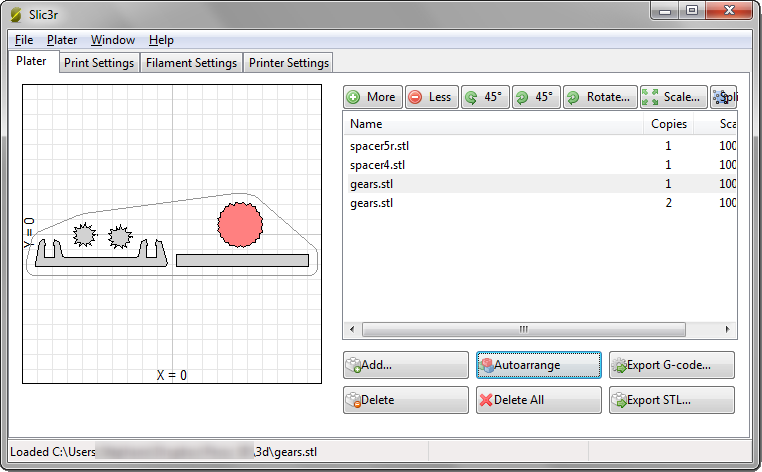This screenshot has width=762, height=472.
Task: Click the status bar text ending in 3d\gears.stl
Action: [163, 452]
